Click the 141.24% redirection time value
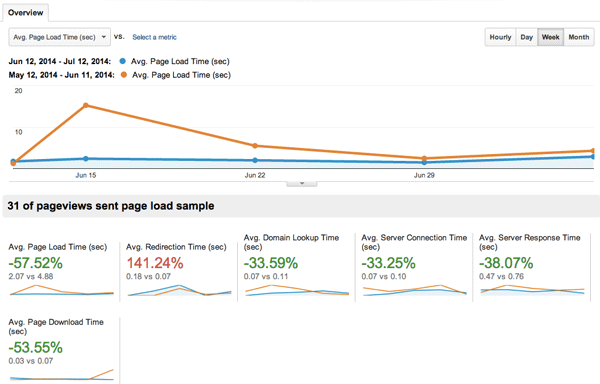This screenshot has width=600, height=384. [155, 263]
